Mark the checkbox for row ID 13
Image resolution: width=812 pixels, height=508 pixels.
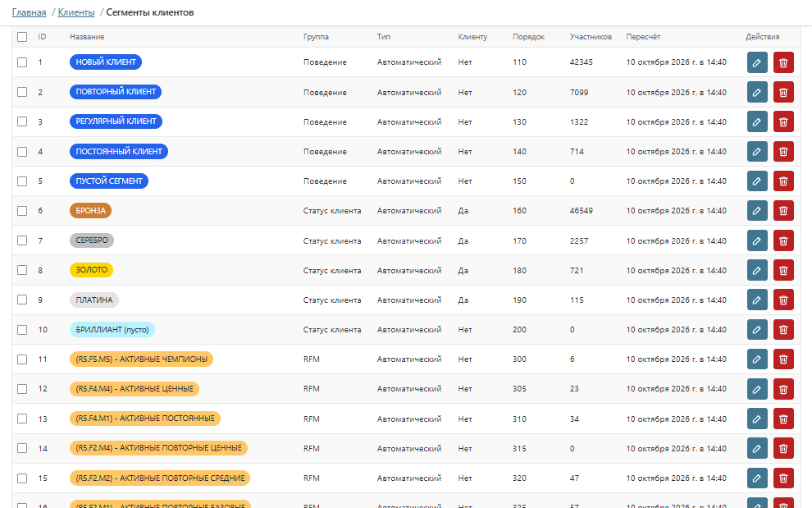22,419
